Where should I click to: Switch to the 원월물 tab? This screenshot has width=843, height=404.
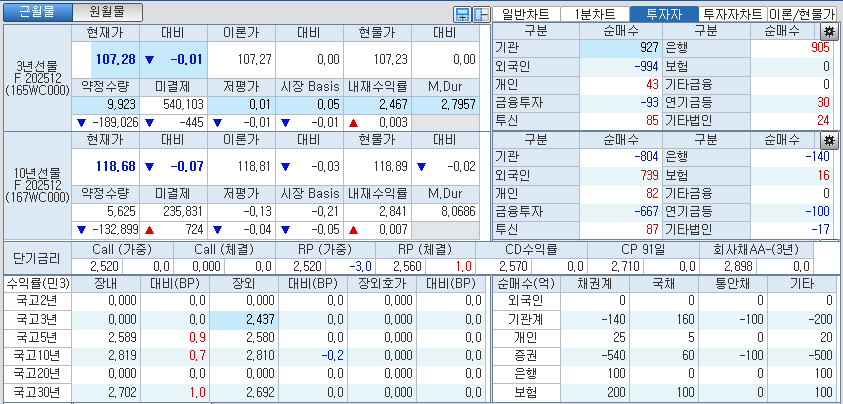pos(108,12)
